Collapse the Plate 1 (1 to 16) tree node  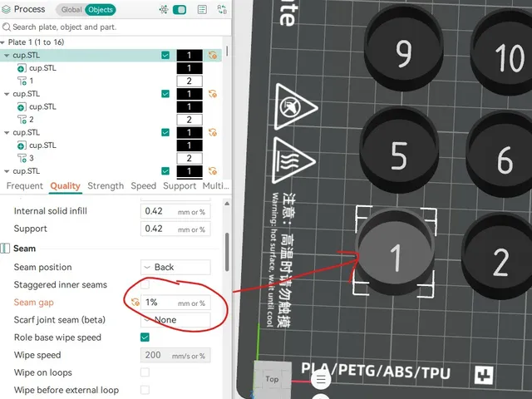click(3, 42)
